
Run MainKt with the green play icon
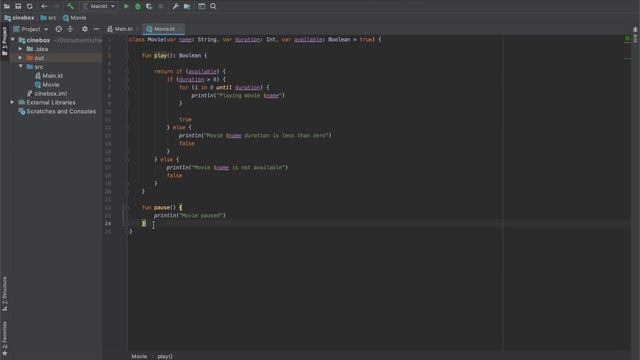(x=126, y=6)
